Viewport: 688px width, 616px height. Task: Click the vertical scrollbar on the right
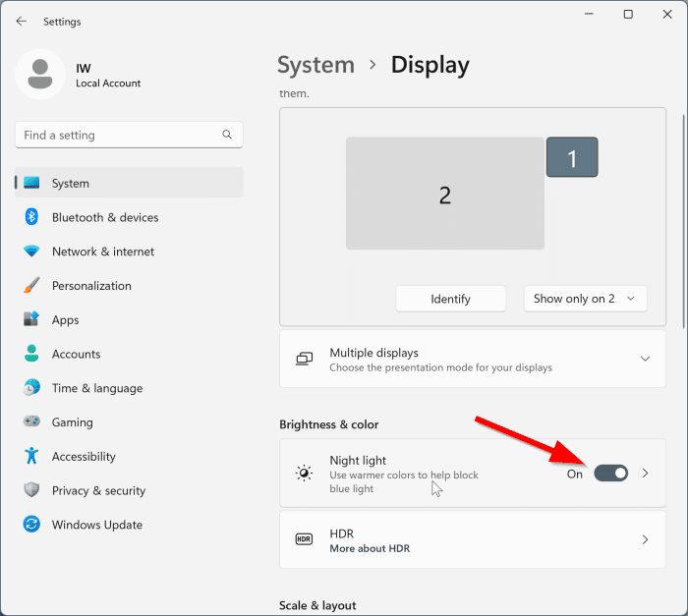[x=683, y=221]
